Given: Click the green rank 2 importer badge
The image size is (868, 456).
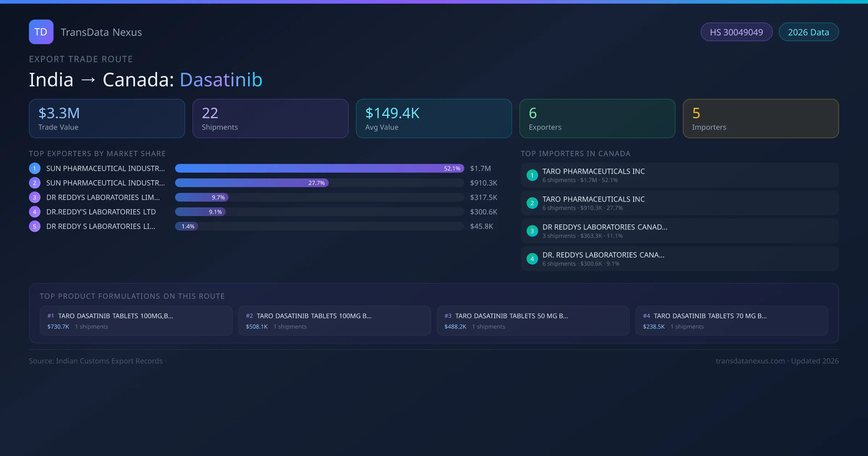Looking at the screenshot, I should [x=532, y=203].
